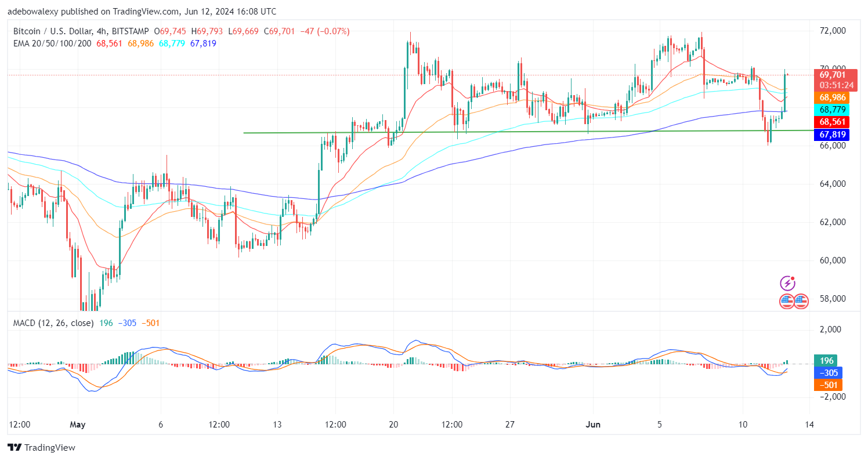Click the orange EMA price tag 68,986
The height and width of the screenshot is (460, 868).
832,97
